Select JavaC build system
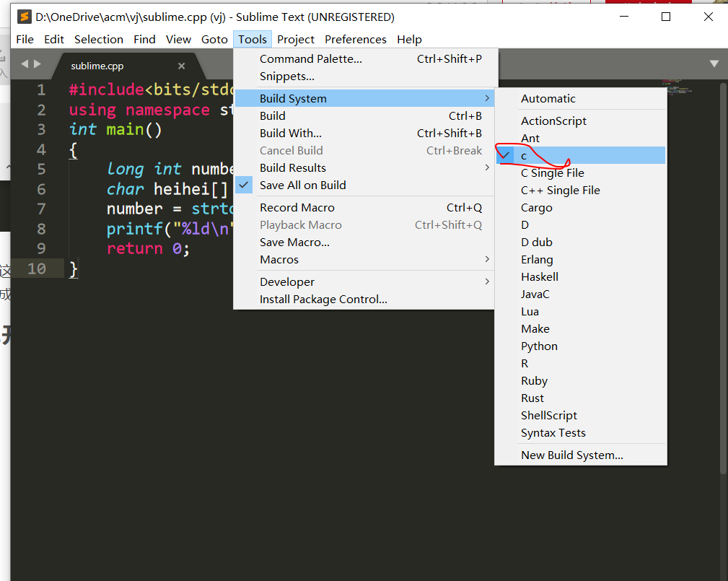The image size is (728, 581). (581, 294)
